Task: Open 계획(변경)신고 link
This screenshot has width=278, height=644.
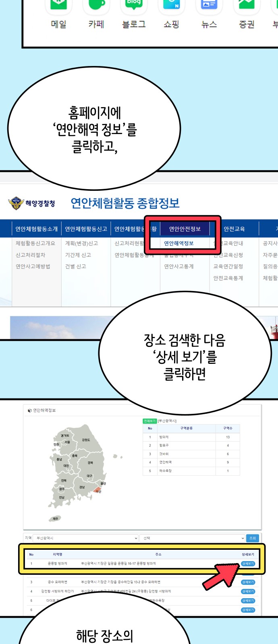Action: point(82,243)
